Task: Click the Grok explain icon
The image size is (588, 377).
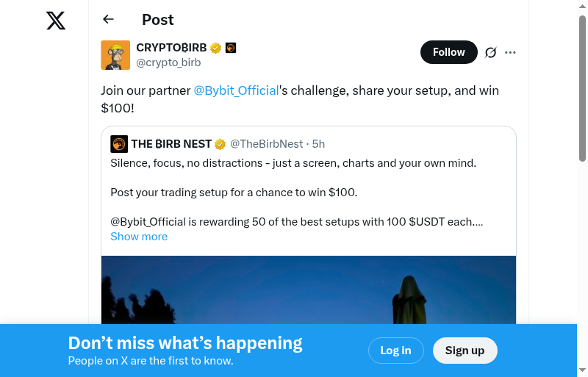Action: click(x=491, y=52)
